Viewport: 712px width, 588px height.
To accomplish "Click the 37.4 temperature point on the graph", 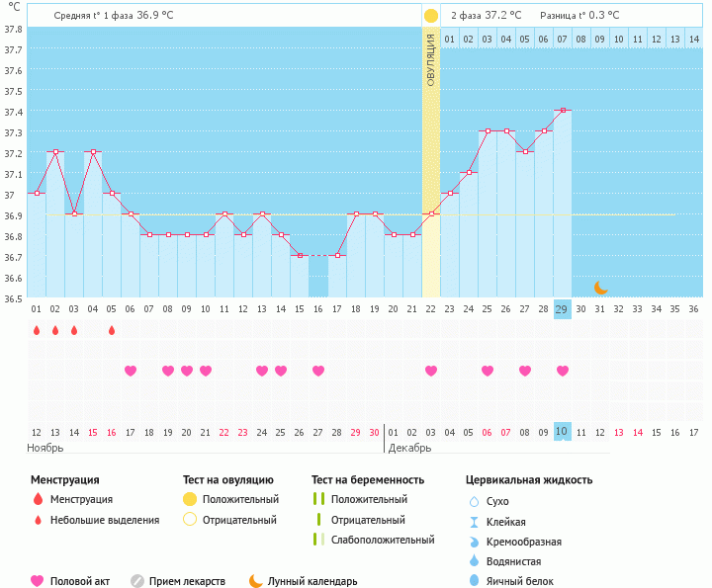I will coord(563,110).
